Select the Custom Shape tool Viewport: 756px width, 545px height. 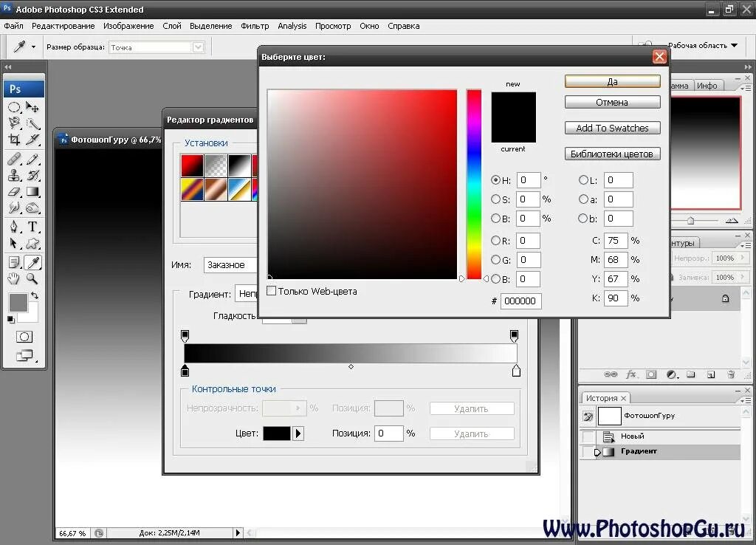pos(32,243)
